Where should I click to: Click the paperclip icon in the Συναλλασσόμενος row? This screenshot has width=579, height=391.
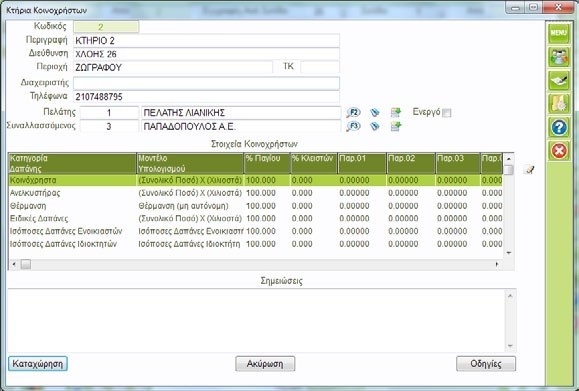click(375, 126)
